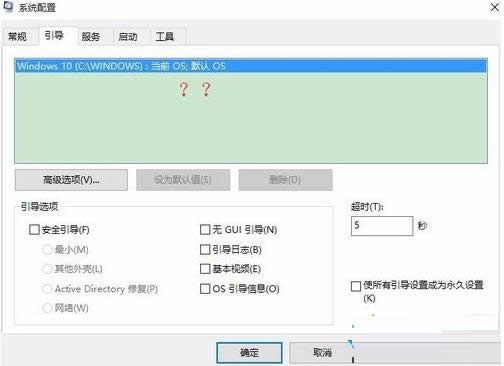Confirm with the 确定 button
This screenshot has height=366, width=504.
coord(249,353)
